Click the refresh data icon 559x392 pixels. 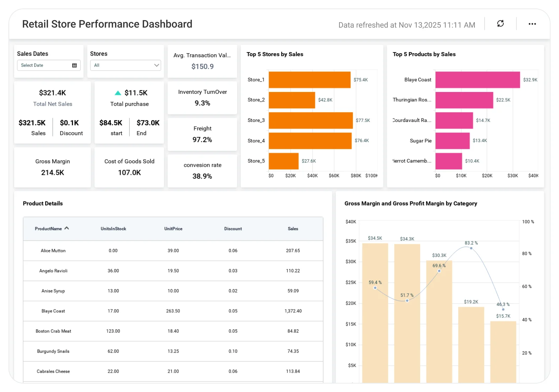click(x=500, y=24)
